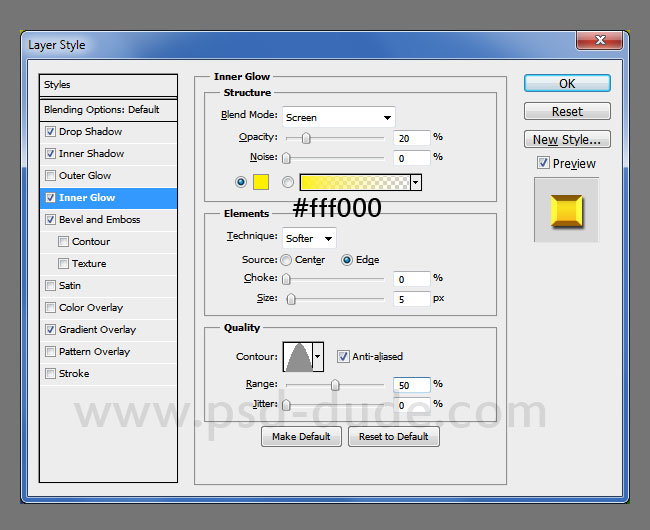
Task: Open the Contour picker dropdown arrow
Action: (318, 356)
